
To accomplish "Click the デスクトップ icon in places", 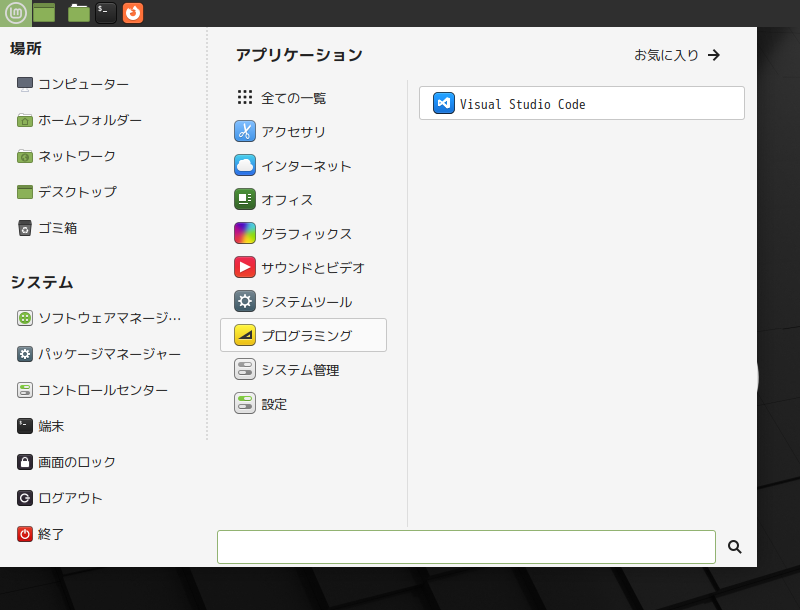I will pos(24,192).
